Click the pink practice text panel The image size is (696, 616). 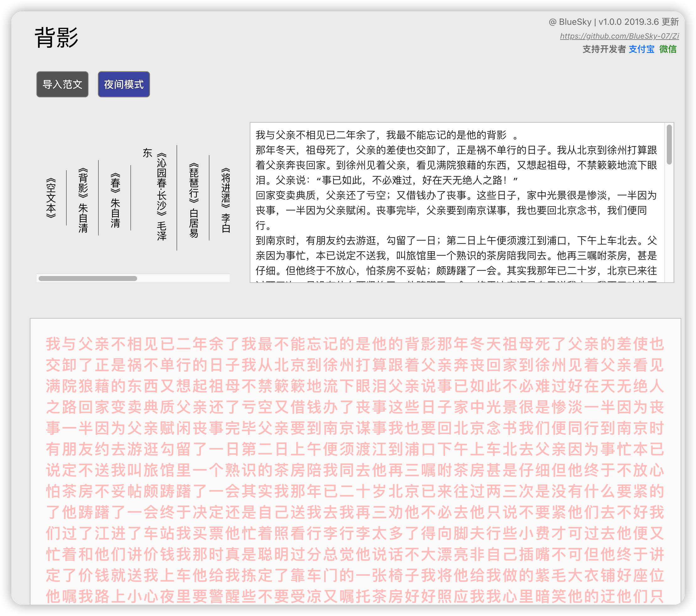pyautogui.click(x=355, y=462)
